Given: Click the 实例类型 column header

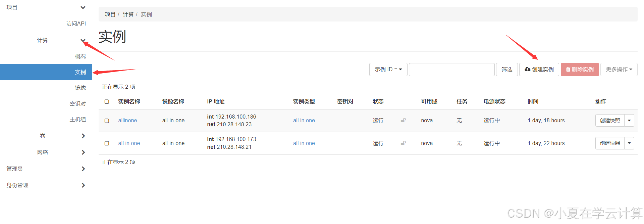Looking at the screenshot, I should pyautogui.click(x=304, y=101).
